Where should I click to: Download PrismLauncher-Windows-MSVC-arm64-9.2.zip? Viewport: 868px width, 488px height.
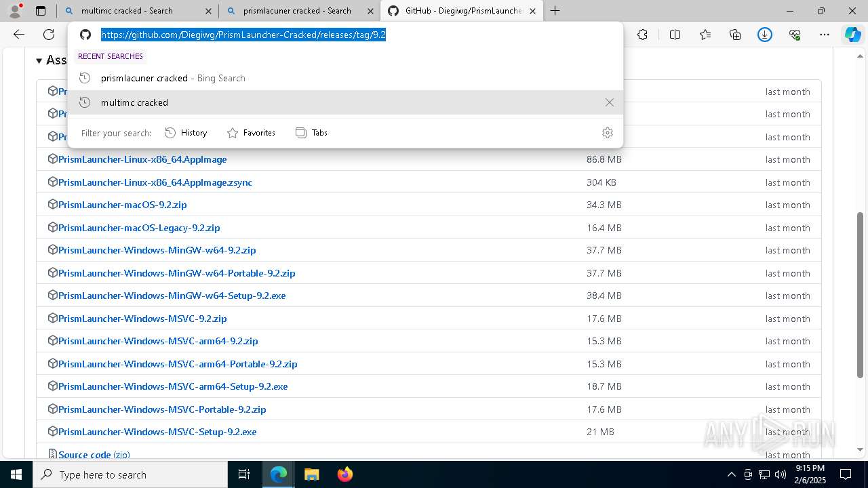coord(158,341)
